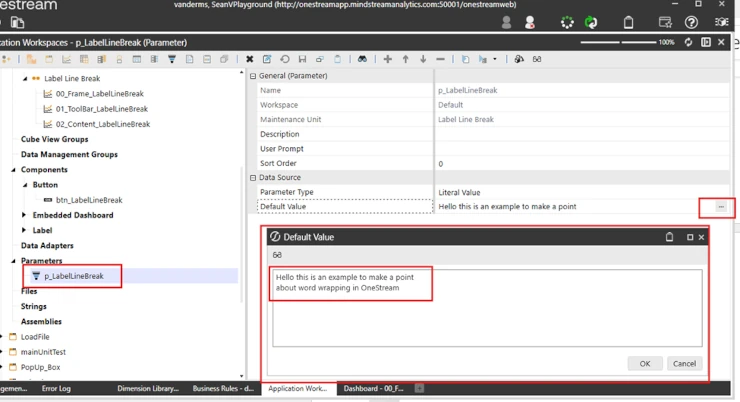Switch to the Business Rules tab
Image resolution: width=740 pixels, height=402 pixels.
[x=223, y=389]
